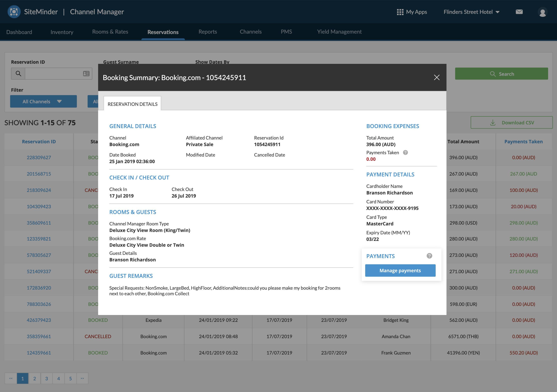The image size is (557, 392).
Task: Sort by Reservation ID column header
Action: 39,142
